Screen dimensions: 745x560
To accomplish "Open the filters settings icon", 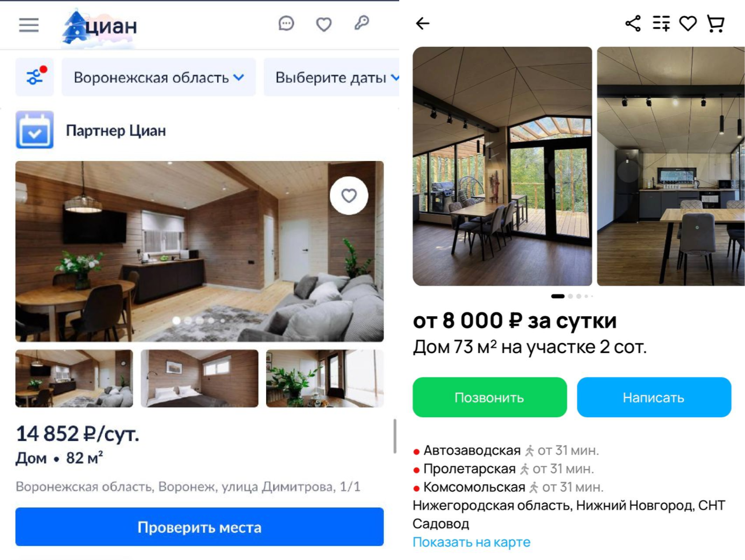I will [35, 77].
